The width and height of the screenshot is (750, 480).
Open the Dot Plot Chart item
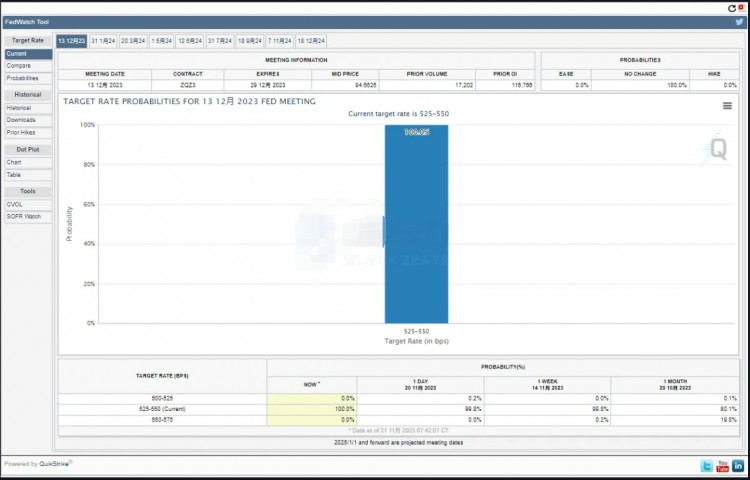28,163
